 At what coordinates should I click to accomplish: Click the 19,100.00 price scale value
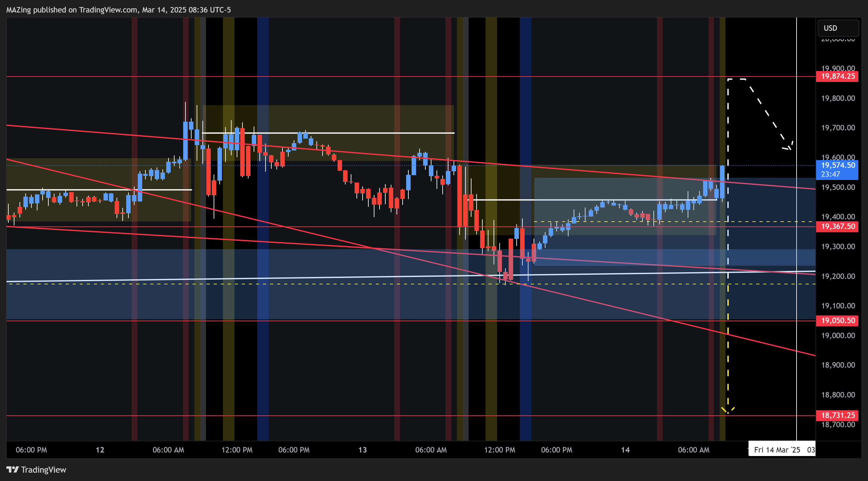(838, 306)
